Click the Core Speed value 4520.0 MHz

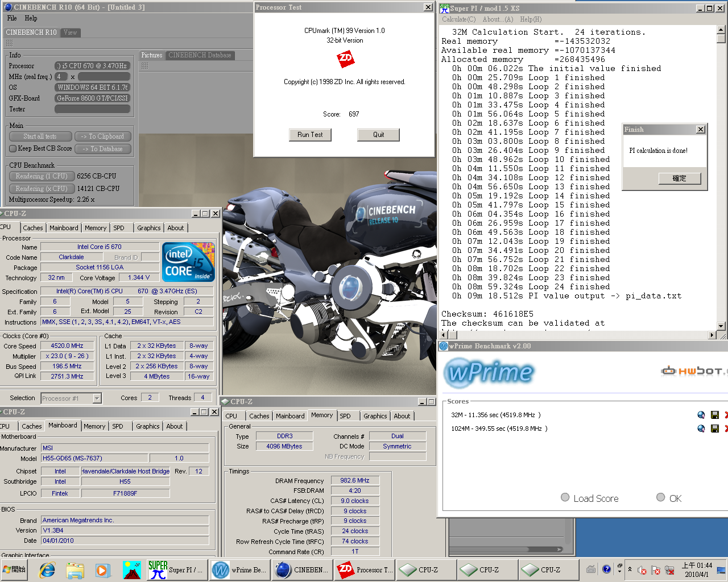pyautogui.click(x=67, y=346)
